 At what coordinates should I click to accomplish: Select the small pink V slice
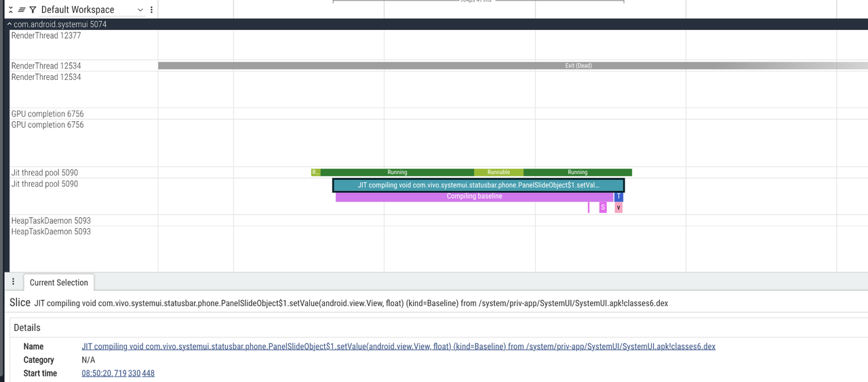pos(618,207)
